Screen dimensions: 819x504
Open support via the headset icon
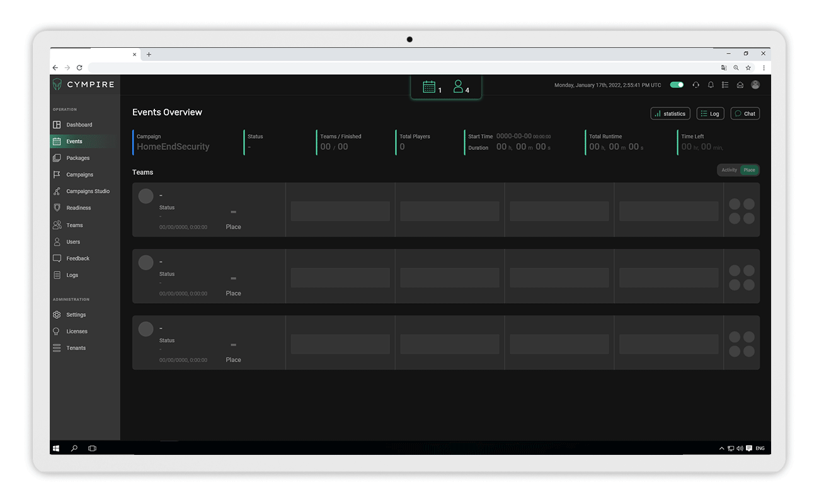coord(696,84)
